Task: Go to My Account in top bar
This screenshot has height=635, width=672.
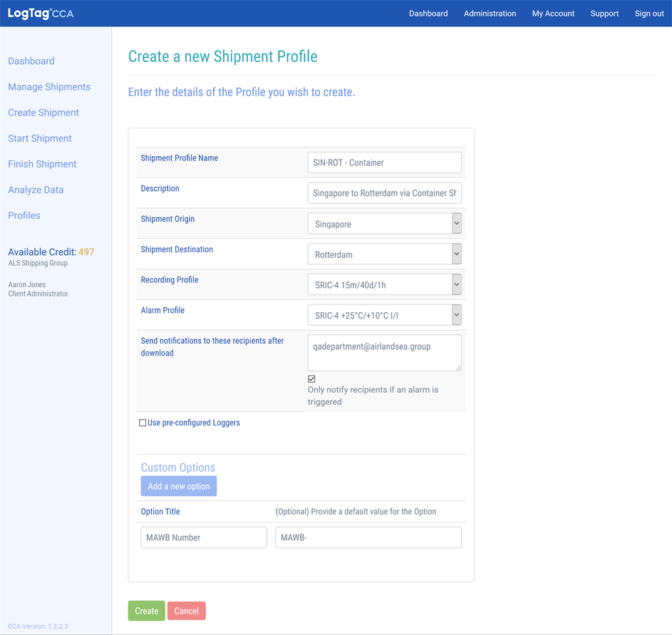Action: 553,14
